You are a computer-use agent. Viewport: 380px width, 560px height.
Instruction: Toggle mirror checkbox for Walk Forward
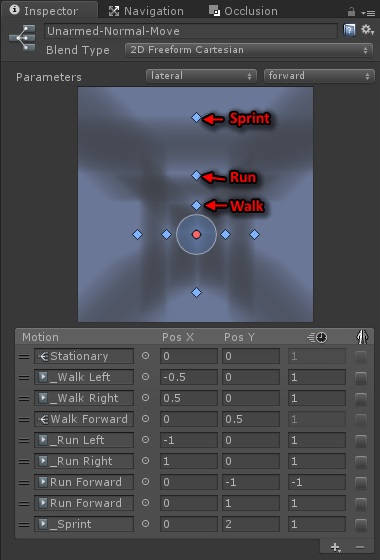point(361,420)
